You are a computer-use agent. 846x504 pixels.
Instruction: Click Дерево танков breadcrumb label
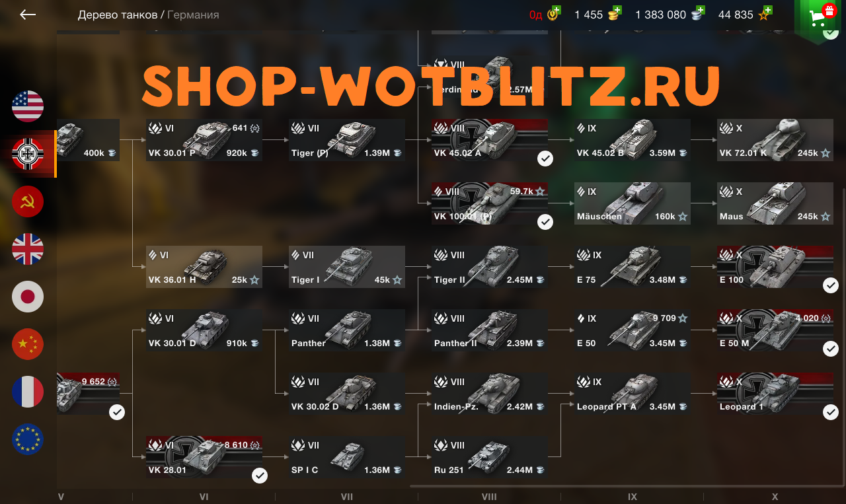[x=118, y=15]
